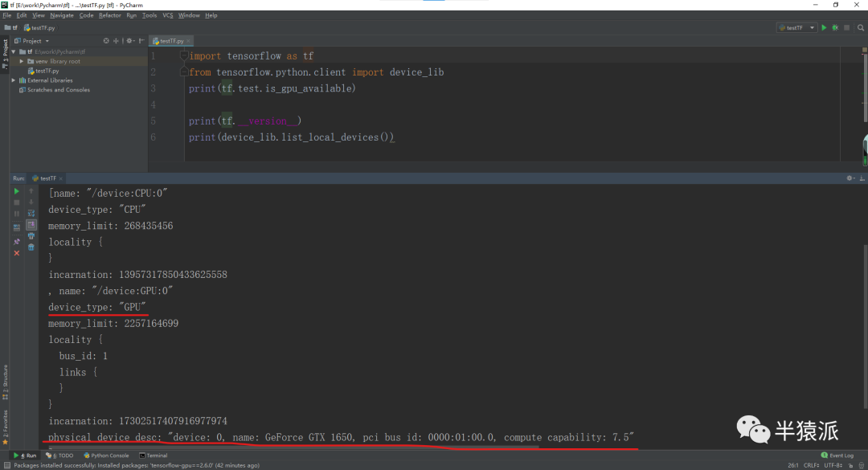Rerun testTF in the Run panel
The height and width of the screenshot is (470, 868).
pyautogui.click(x=17, y=191)
